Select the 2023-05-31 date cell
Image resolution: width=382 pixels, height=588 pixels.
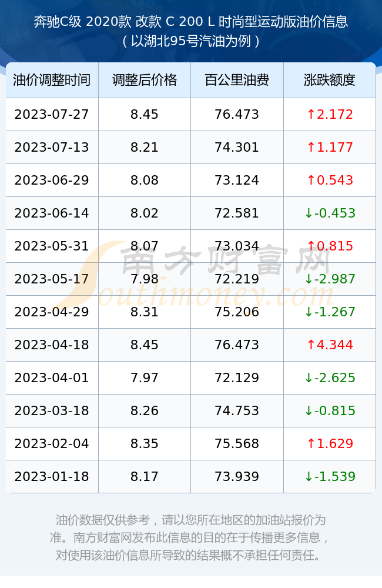[52, 246]
